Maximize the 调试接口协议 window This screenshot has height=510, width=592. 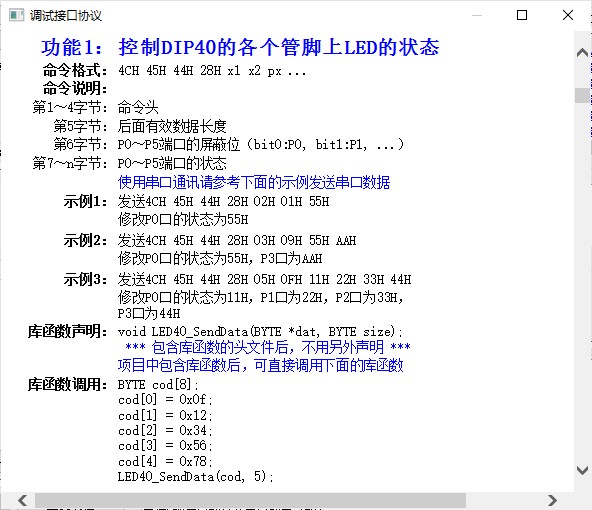click(522, 15)
